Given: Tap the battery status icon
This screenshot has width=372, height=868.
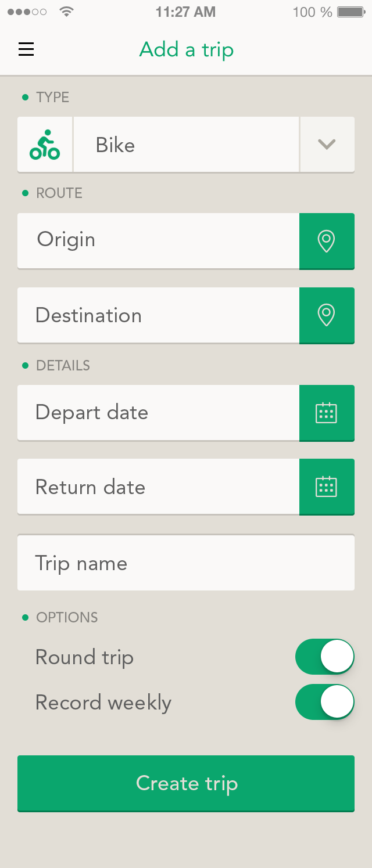Looking at the screenshot, I should (x=350, y=12).
